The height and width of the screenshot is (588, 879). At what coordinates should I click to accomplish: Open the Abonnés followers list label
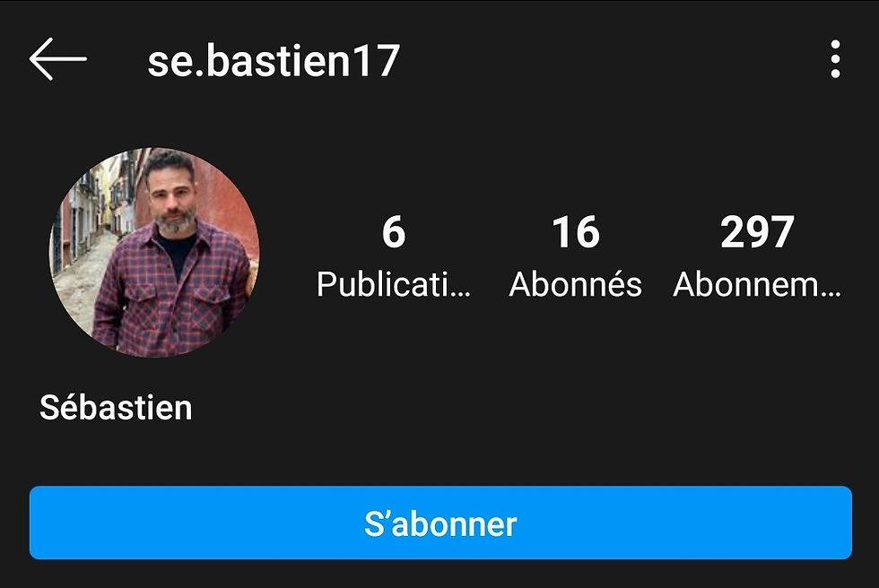pyautogui.click(x=575, y=284)
